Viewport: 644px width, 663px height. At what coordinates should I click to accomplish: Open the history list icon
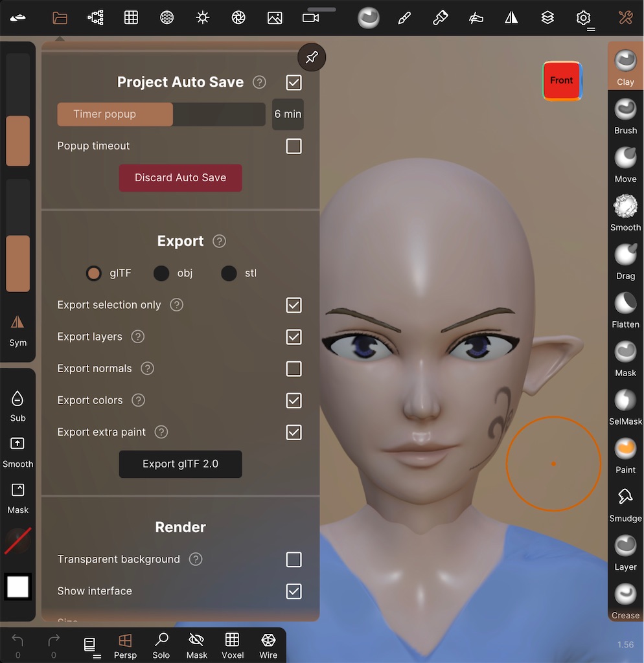click(x=90, y=646)
